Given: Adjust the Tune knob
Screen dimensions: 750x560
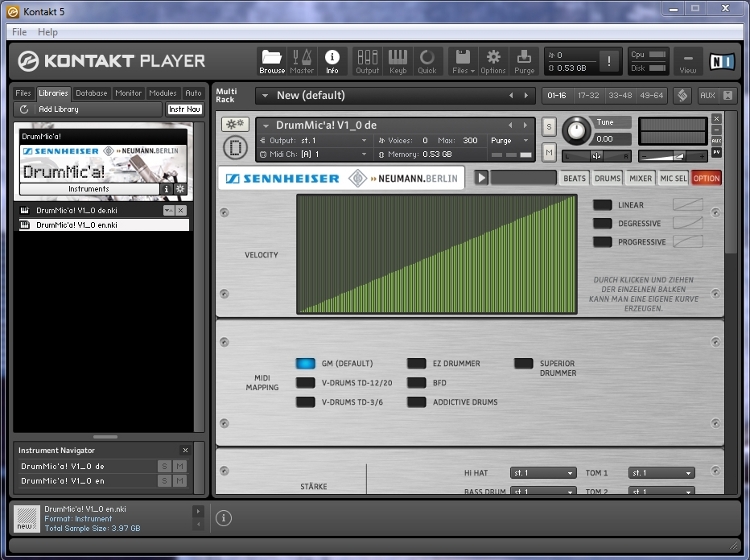Looking at the screenshot, I should [576, 131].
